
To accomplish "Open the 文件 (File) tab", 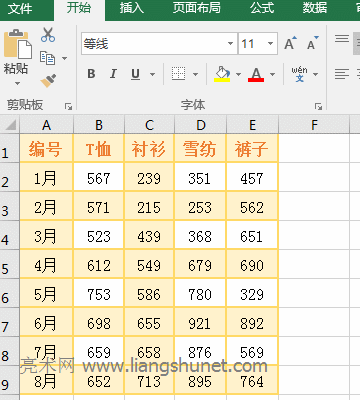I will pyautogui.click(x=20, y=9).
